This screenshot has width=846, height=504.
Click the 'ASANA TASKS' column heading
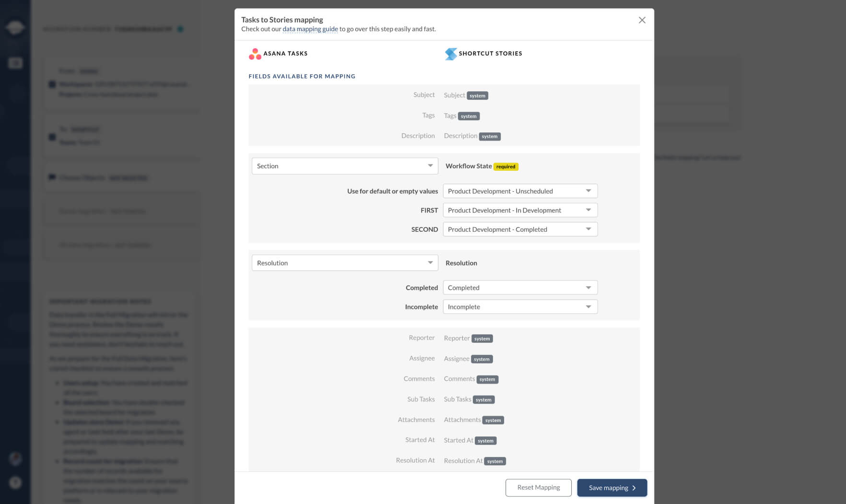[285, 54]
